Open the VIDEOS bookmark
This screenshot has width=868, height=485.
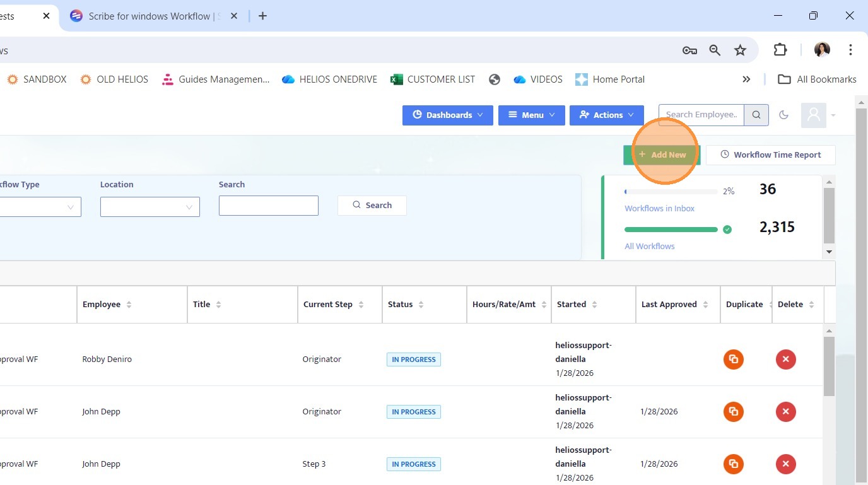point(538,79)
